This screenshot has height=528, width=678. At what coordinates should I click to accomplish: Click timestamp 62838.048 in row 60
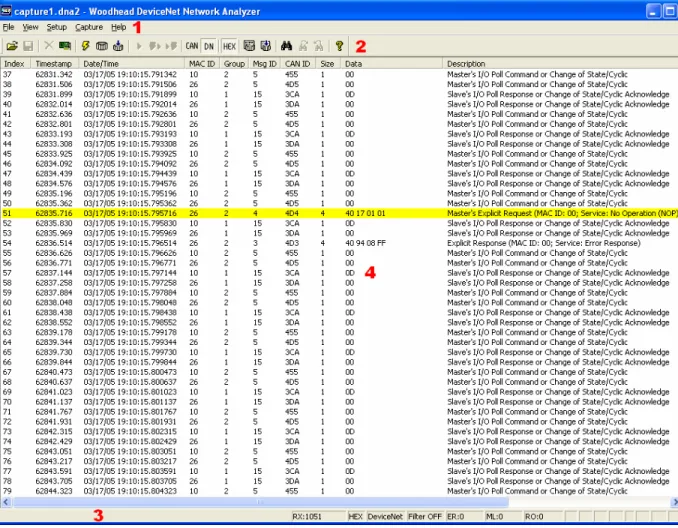tap(54, 303)
